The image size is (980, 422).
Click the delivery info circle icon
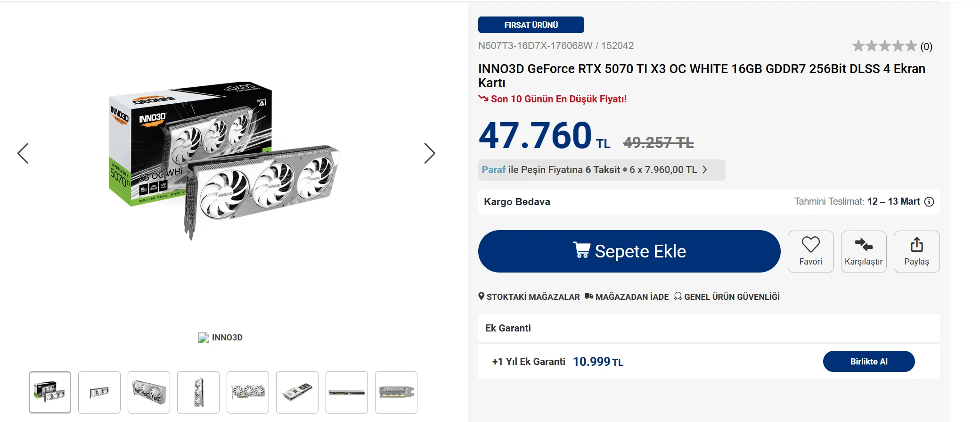pos(929,202)
